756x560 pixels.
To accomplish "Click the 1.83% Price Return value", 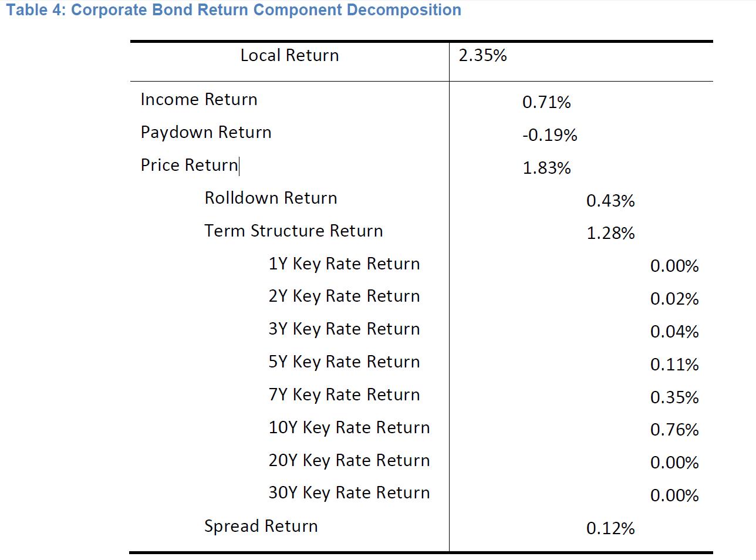I will tap(546, 168).
